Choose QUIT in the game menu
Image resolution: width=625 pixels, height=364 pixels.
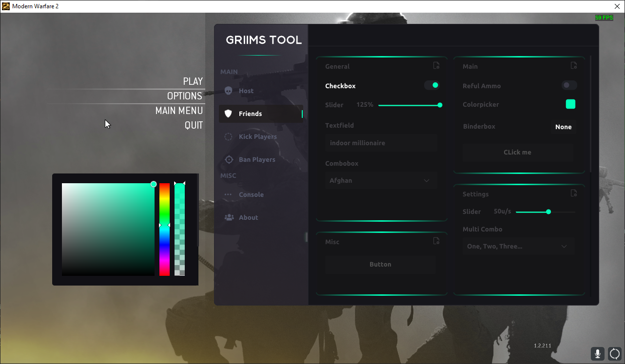(194, 125)
